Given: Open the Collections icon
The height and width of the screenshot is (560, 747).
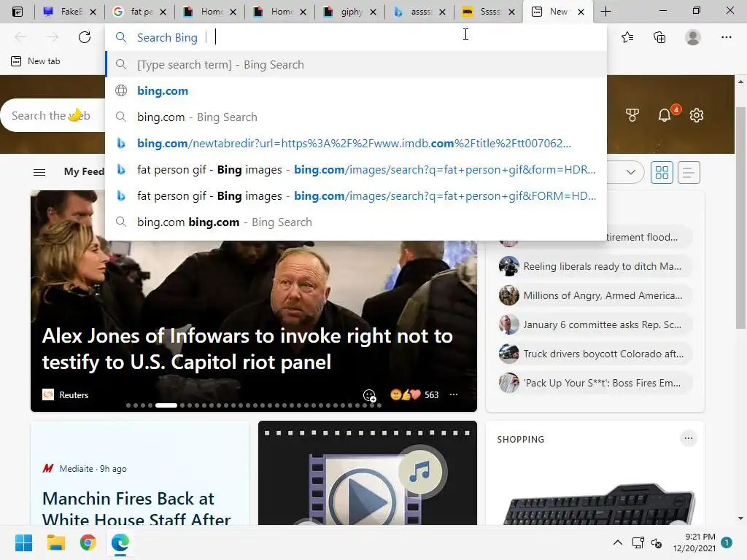Looking at the screenshot, I should pos(659,37).
